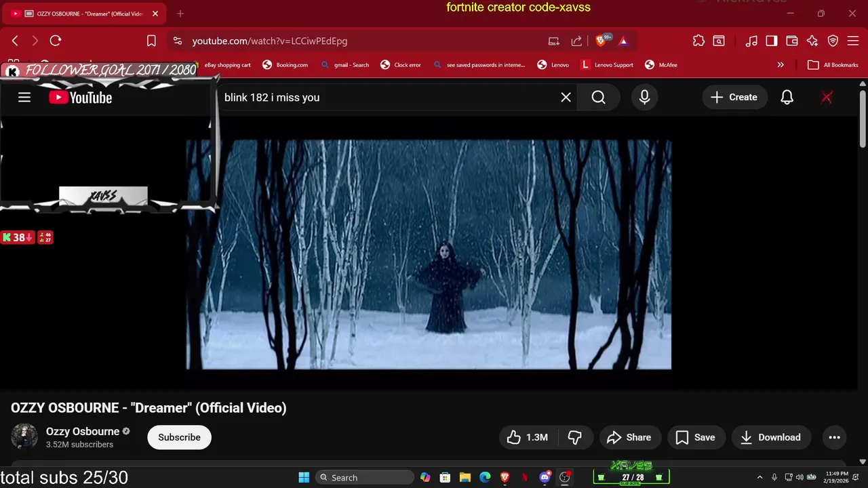868x488 pixels.
Task: Clear the YouTube search query
Action: 566,98
